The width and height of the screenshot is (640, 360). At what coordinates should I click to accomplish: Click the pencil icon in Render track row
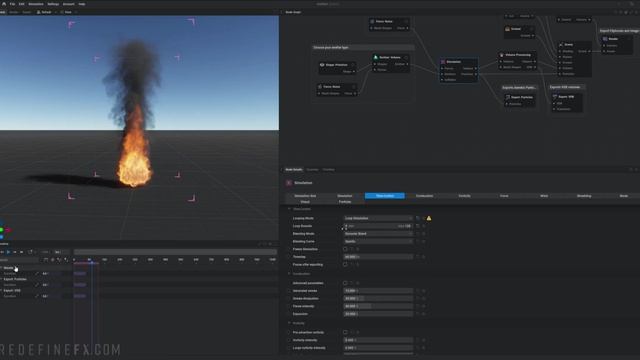(x=37, y=273)
